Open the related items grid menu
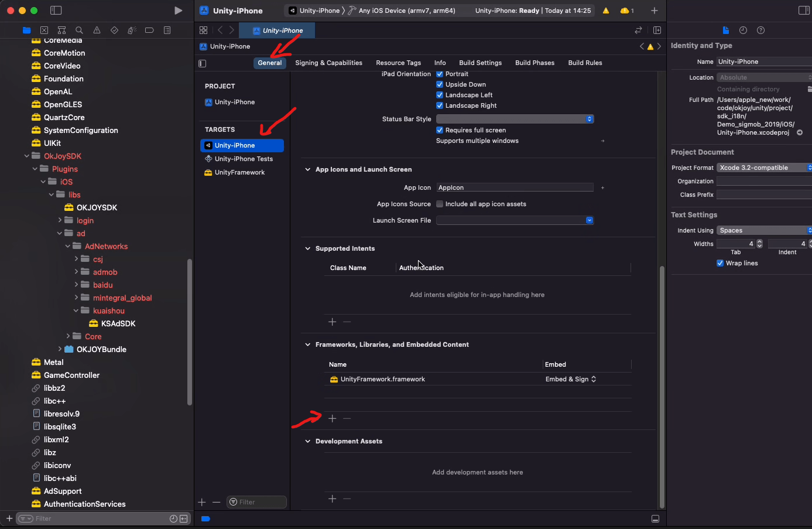Image resolution: width=812 pixels, height=529 pixels. tap(203, 30)
